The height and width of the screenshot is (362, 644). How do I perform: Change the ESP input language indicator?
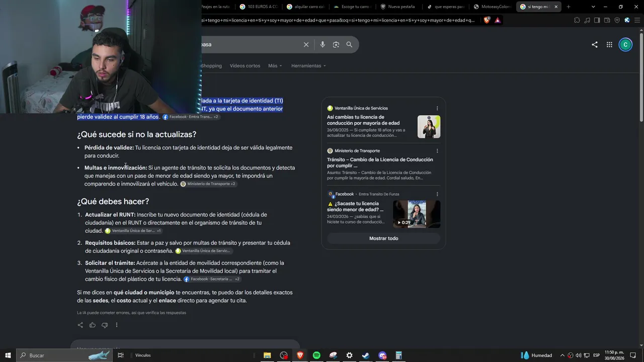597,355
